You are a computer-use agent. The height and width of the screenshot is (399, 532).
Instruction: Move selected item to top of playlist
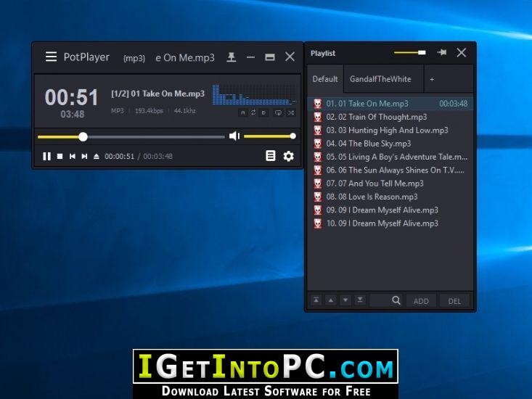click(x=316, y=300)
